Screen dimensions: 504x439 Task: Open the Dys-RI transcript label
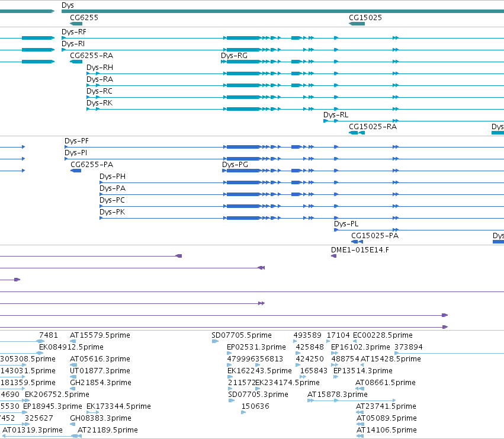coord(73,44)
